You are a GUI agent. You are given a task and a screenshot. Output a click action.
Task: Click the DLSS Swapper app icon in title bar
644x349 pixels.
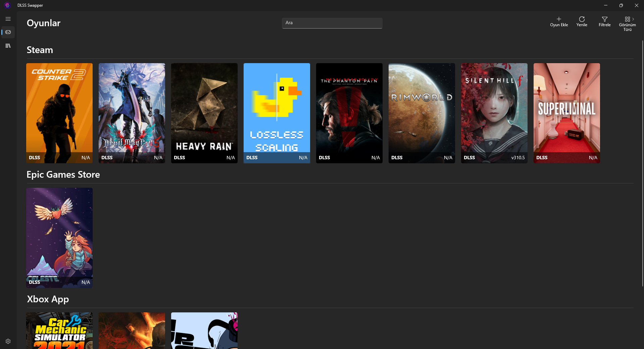[x=7, y=5]
